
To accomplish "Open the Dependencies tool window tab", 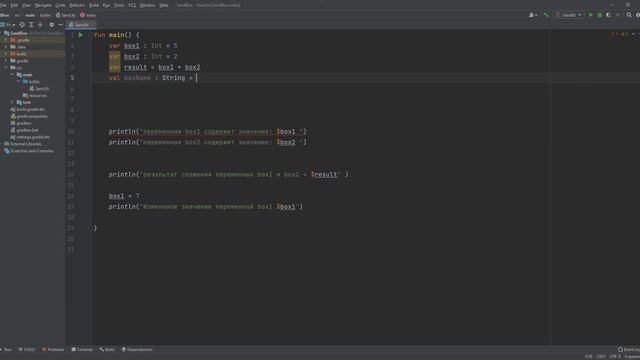I will [x=137, y=350].
